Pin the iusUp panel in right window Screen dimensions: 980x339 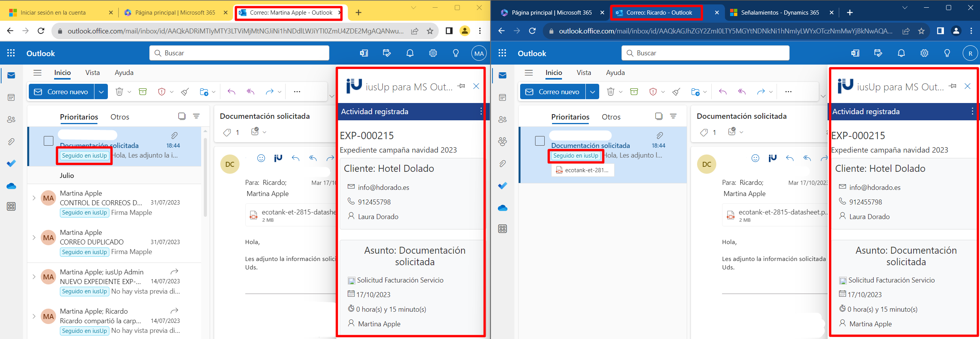click(952, 86)
